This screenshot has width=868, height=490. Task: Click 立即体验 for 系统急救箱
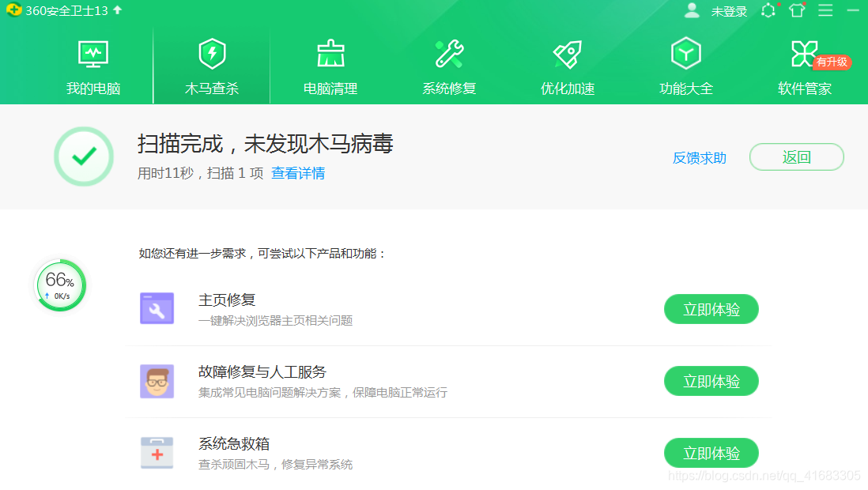click(711, 453)
